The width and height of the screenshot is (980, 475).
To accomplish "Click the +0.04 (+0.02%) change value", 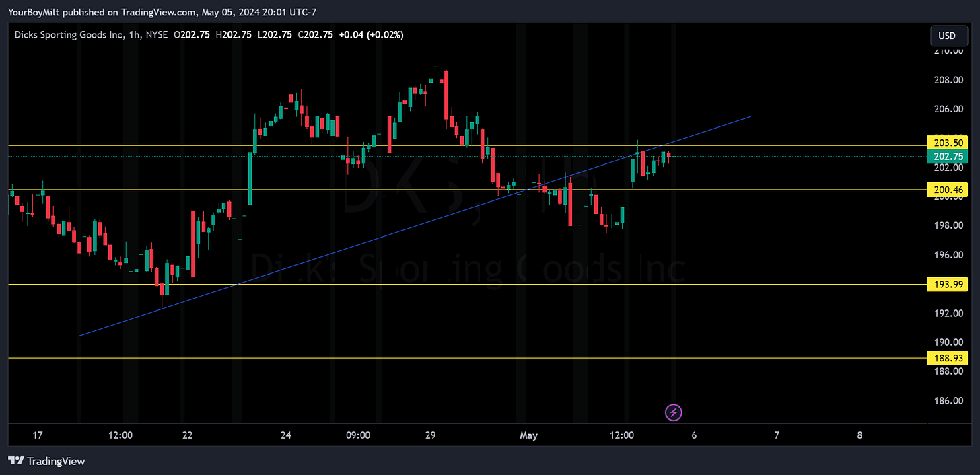I will click(x=371, y=35).
